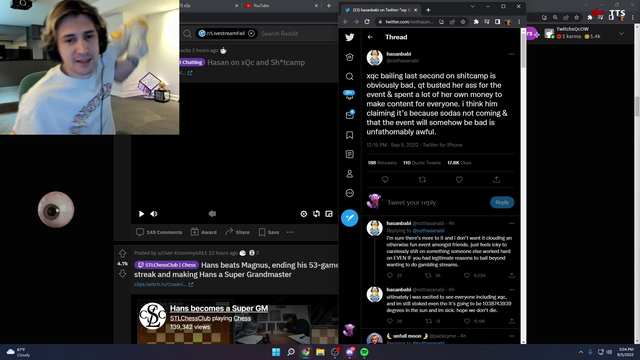Reload the Twitter page
This screenshot has height=360, width=640.
point(367,22)
